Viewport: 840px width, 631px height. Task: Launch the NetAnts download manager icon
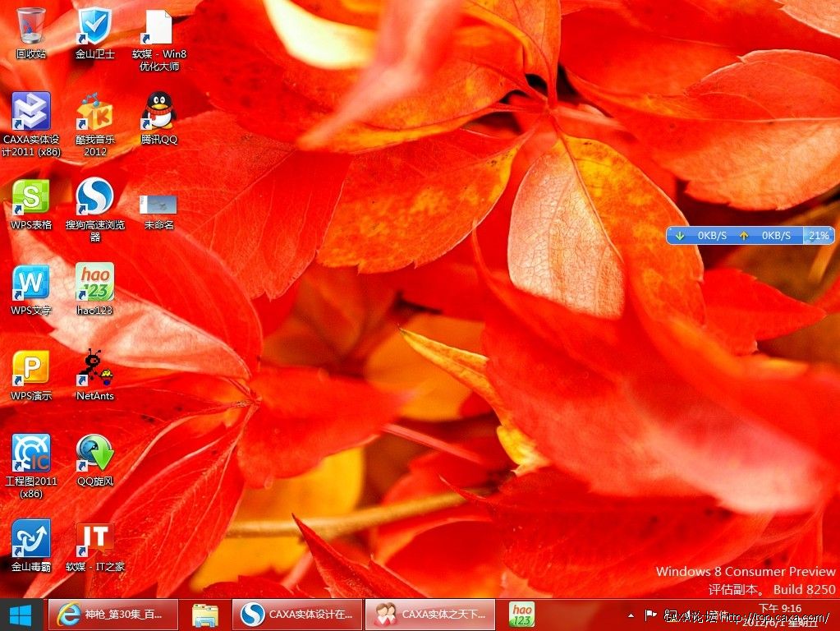pos(94,368)
